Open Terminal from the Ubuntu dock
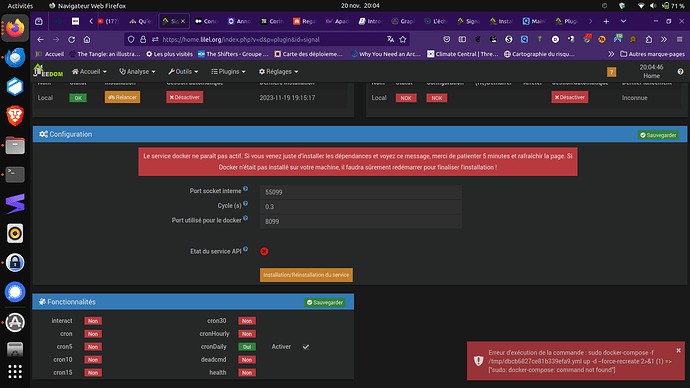This screenshot has width=690, height=388. coord(15,175)
